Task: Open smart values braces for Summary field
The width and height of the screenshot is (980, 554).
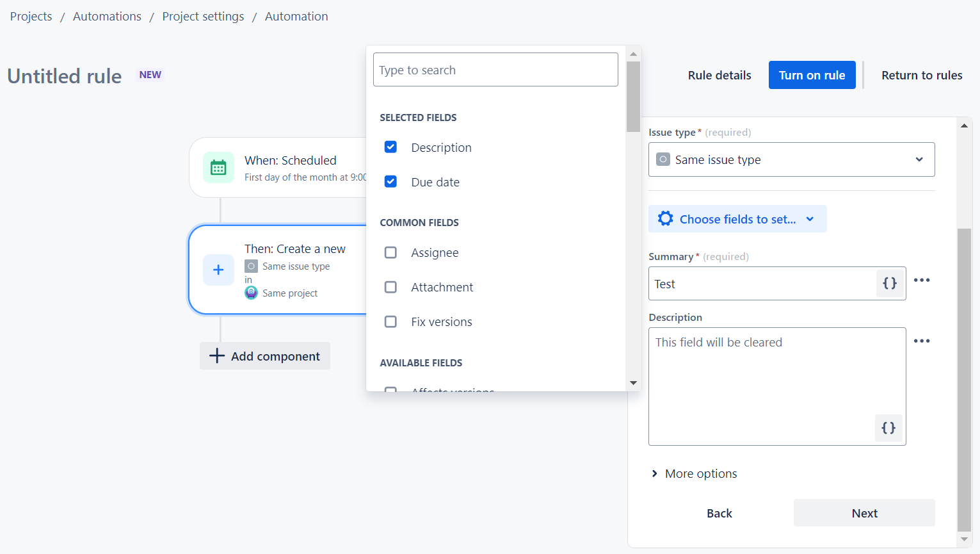Action: 889,283
